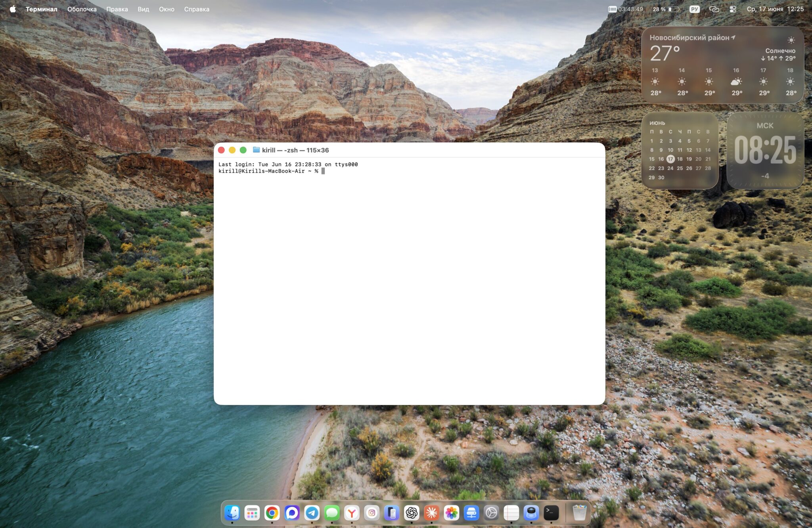Click the Солнечно condition label
This screenshot has height=528, width=812.
tap(780, 51)
